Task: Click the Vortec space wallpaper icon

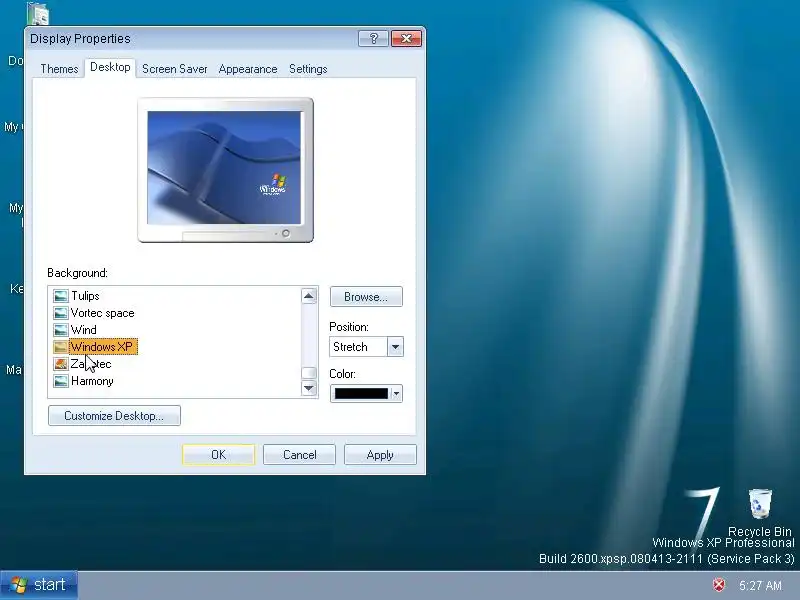Action: (61, 313)
